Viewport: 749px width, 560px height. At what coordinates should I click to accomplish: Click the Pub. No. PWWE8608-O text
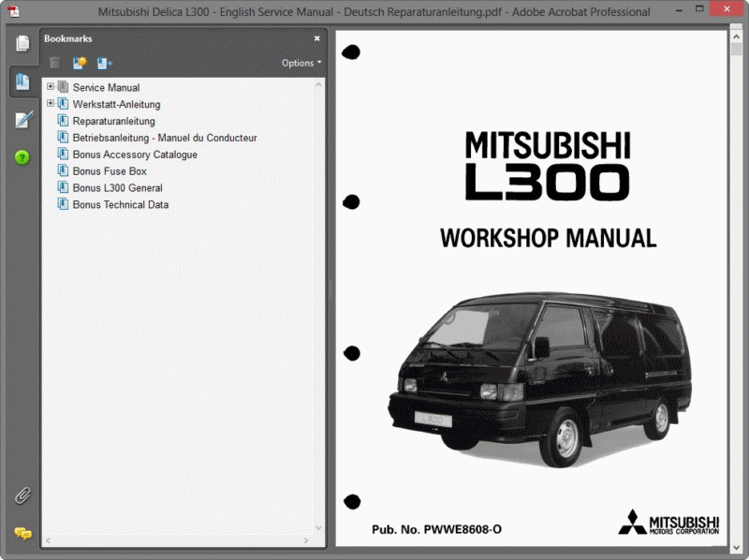click(x=436, y=529)
